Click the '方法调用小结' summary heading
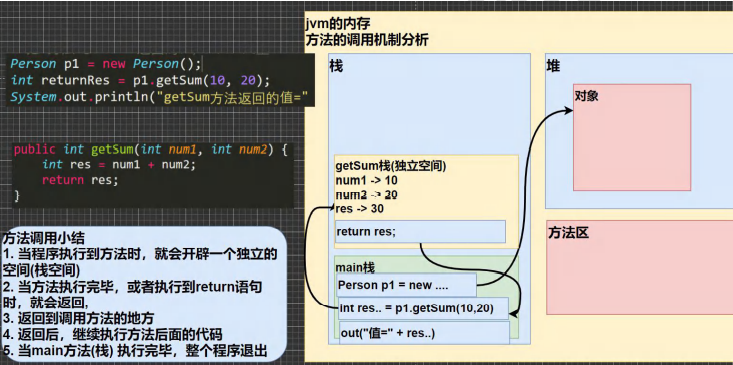The height and width of the screenshot is (365, 733). coord(44,238)
